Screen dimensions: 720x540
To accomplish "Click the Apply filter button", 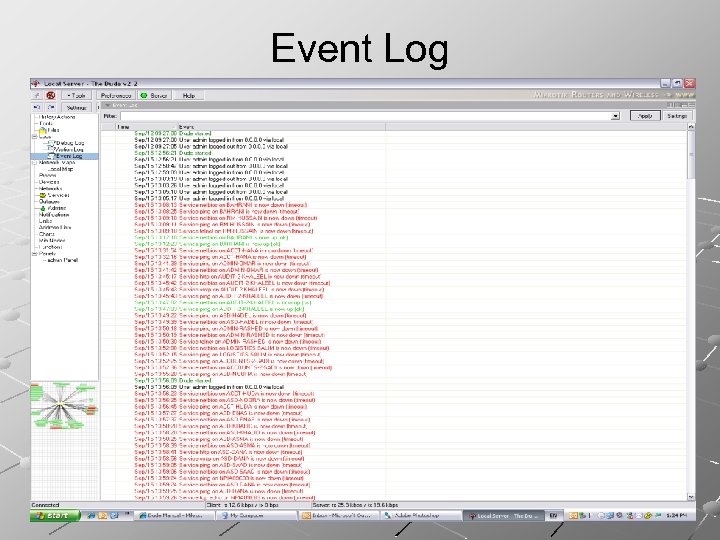I will [645, 116].
